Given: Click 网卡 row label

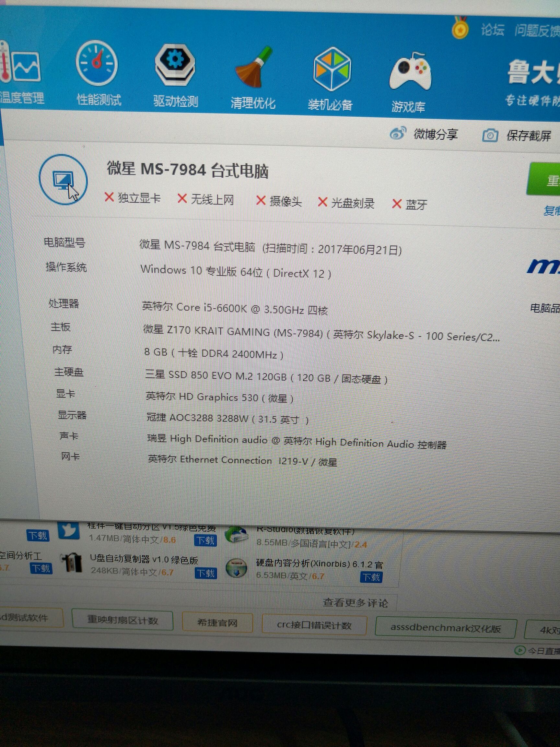Looking at the screenshot, I should coord(71,457).
